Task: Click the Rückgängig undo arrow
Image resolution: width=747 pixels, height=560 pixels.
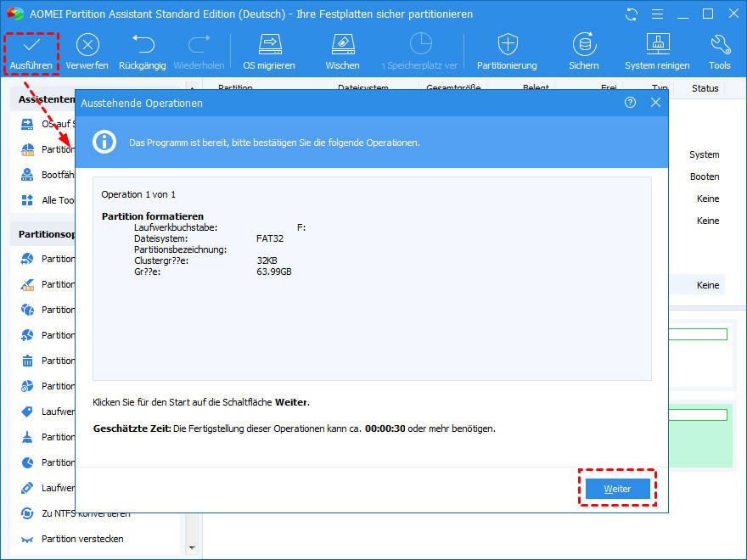Action: click(x=143, y=44)
